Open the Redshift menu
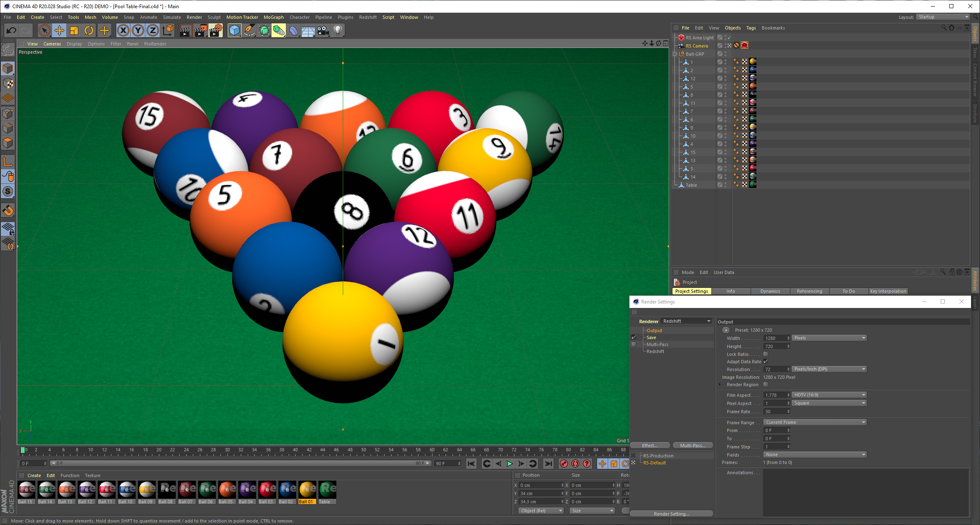Screen dimensions: 980x525 368,17
